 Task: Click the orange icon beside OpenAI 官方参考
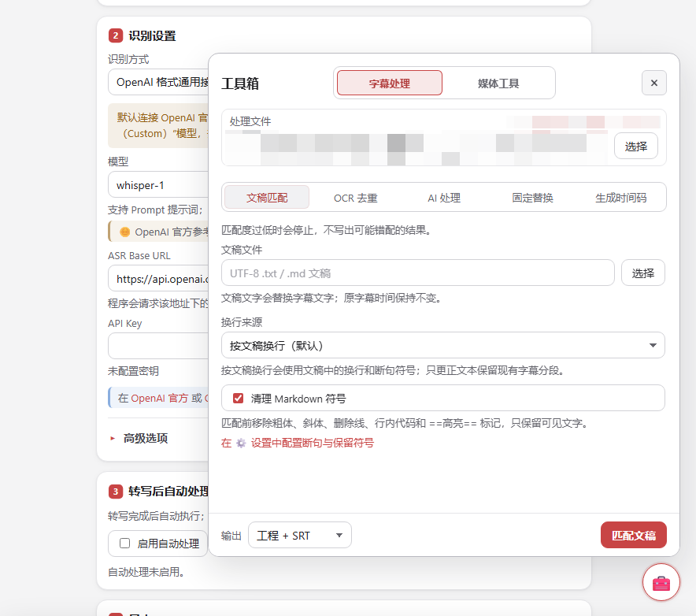coord(124,232)
